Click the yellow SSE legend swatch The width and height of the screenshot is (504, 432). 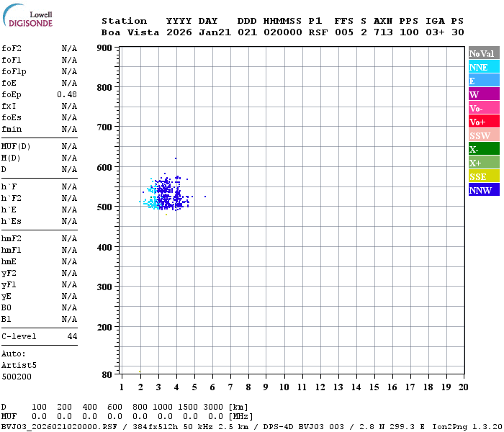coord(484,176)
